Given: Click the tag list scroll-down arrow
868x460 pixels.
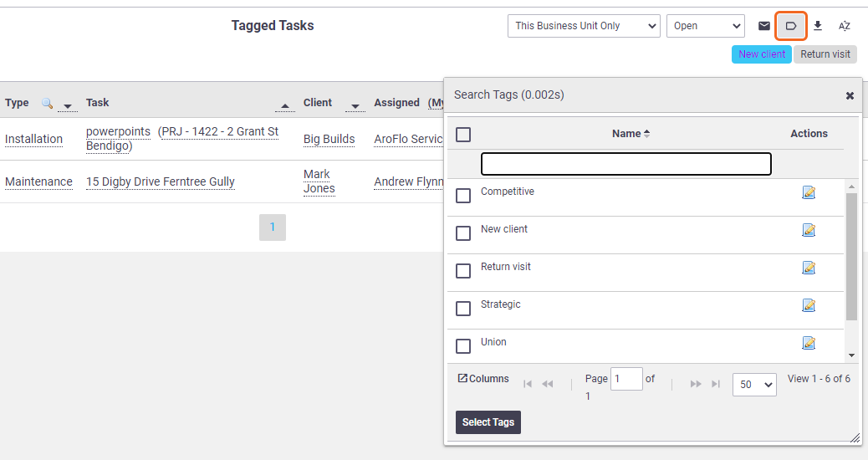Looking at the screenshot, I should tap(851, 355).
